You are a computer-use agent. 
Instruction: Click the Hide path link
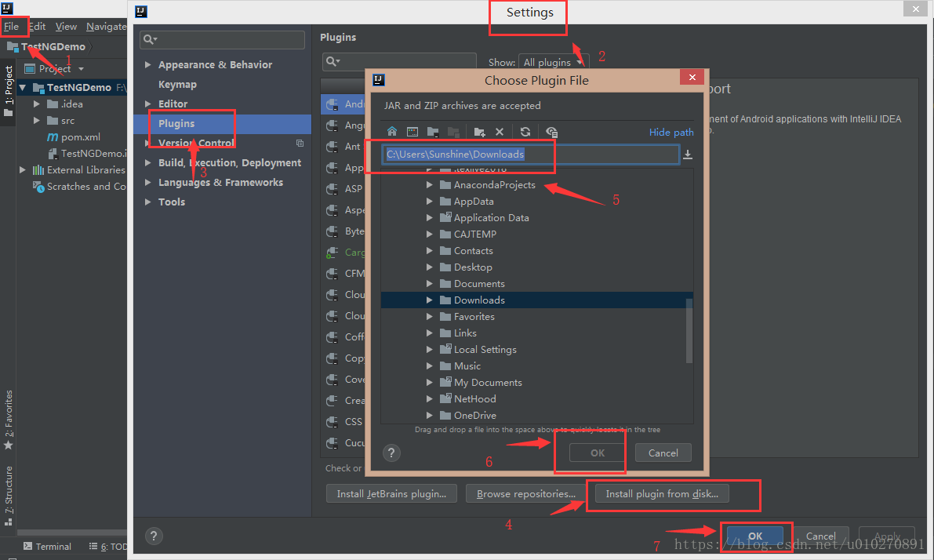point(671,133)
